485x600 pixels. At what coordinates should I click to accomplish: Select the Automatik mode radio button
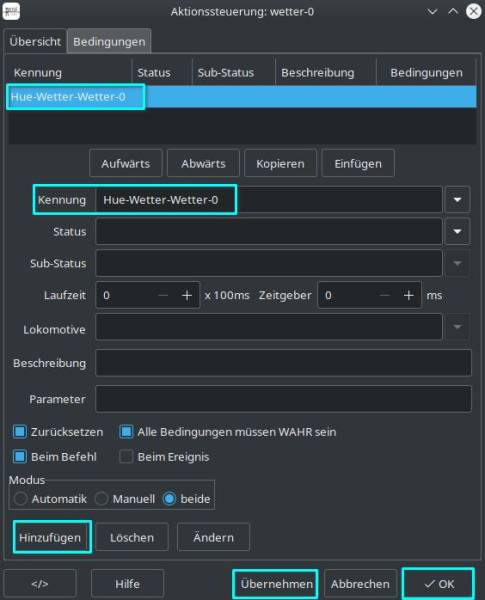point(20,499)
